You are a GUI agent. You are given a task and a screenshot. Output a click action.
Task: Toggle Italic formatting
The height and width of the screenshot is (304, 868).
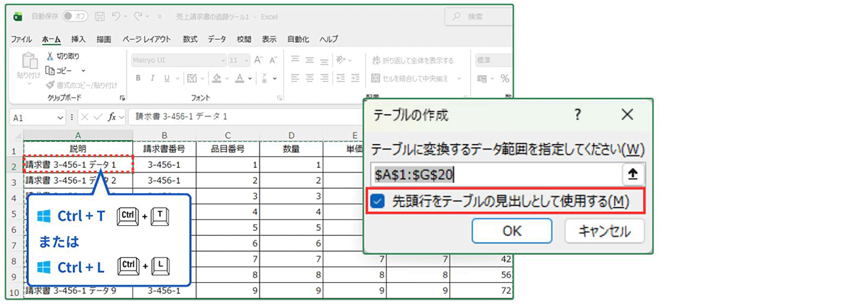tap(152, 78)
